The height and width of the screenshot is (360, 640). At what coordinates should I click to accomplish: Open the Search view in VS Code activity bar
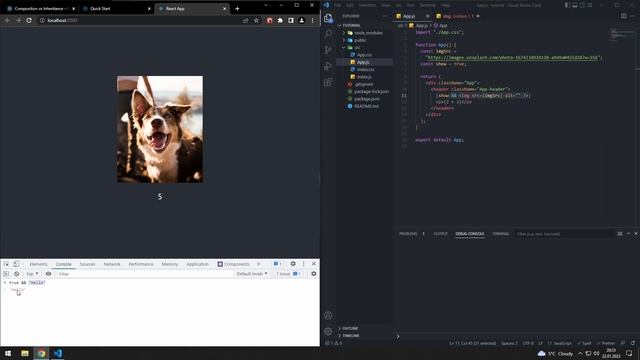(328, 34)
